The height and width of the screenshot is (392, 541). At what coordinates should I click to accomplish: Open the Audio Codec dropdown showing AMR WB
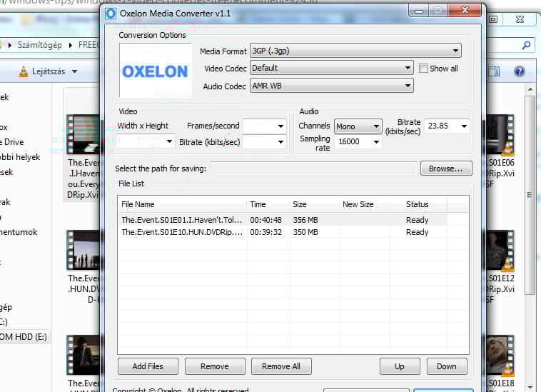coord(332,86)
